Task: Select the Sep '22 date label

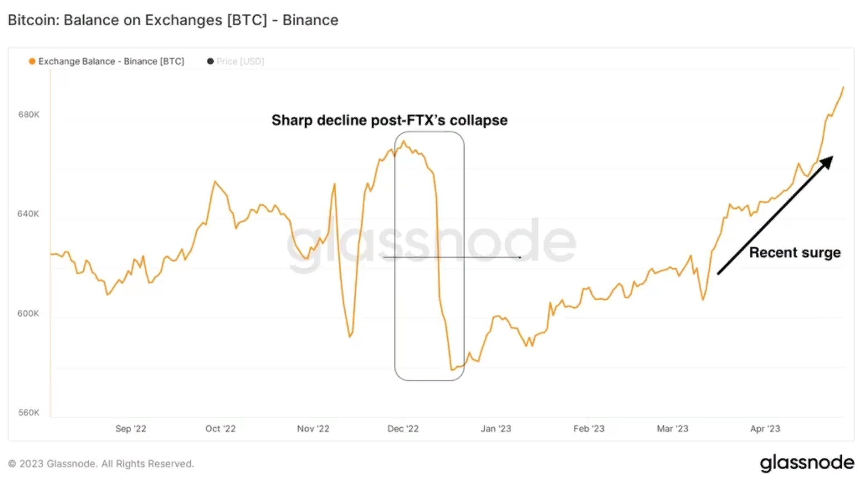Action: tap(131, 429)
